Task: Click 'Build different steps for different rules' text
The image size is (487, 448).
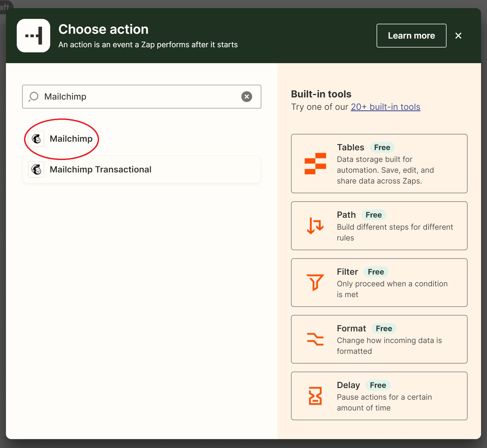Action: click(395, 232)
